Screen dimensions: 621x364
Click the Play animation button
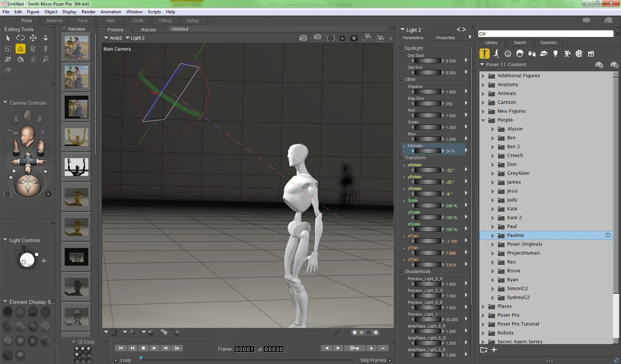[x=155, y=348]
